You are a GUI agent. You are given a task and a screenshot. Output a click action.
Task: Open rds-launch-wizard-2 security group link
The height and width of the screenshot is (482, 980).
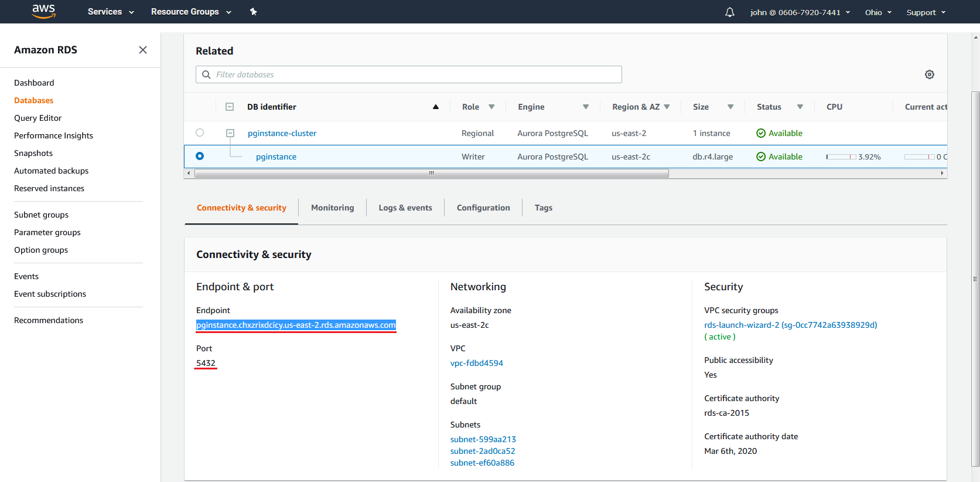(x=791, y=325)
